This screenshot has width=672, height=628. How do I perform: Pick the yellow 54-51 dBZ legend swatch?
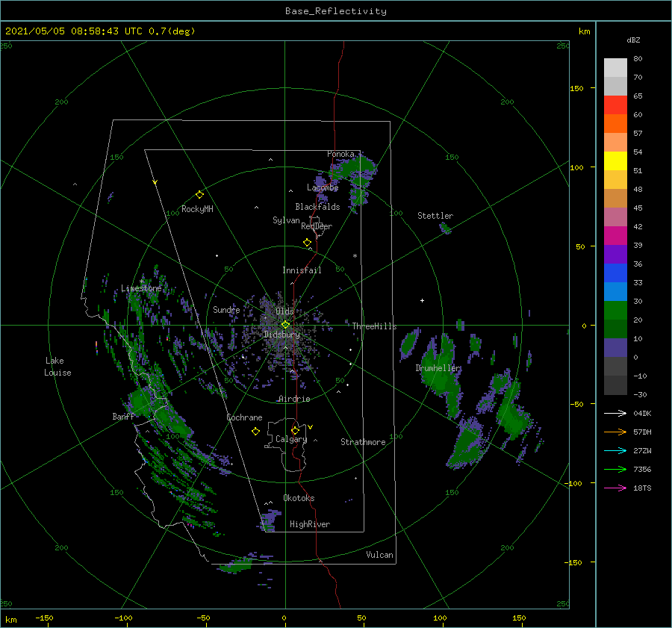[615, 161]
